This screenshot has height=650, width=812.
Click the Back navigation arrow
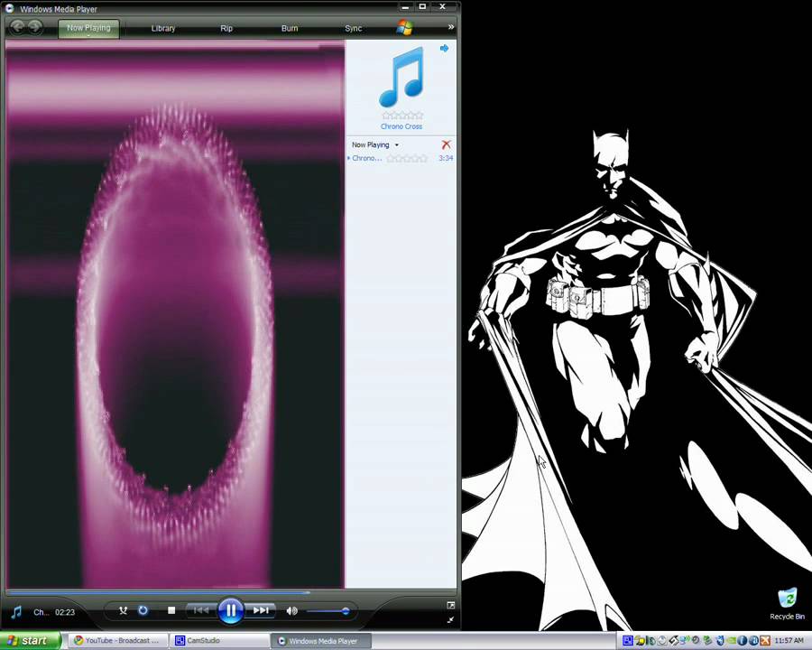[17, 27]
